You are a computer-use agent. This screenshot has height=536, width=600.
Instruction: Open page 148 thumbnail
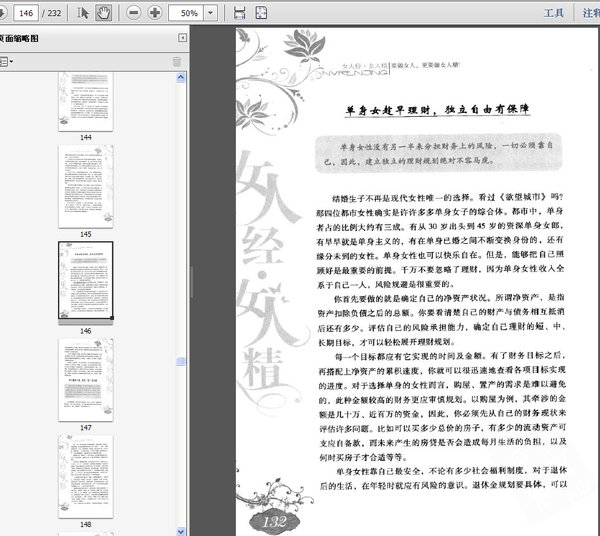[x=86, y=477]
